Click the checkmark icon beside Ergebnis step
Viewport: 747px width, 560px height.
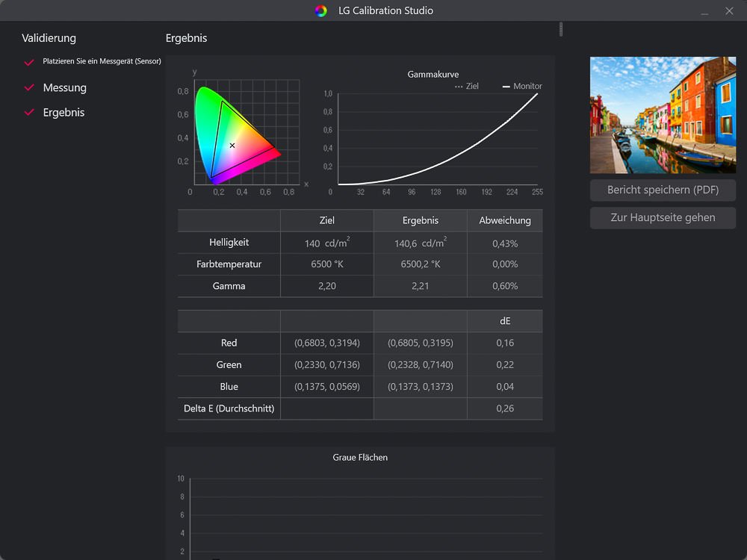(x=29, y=113)
